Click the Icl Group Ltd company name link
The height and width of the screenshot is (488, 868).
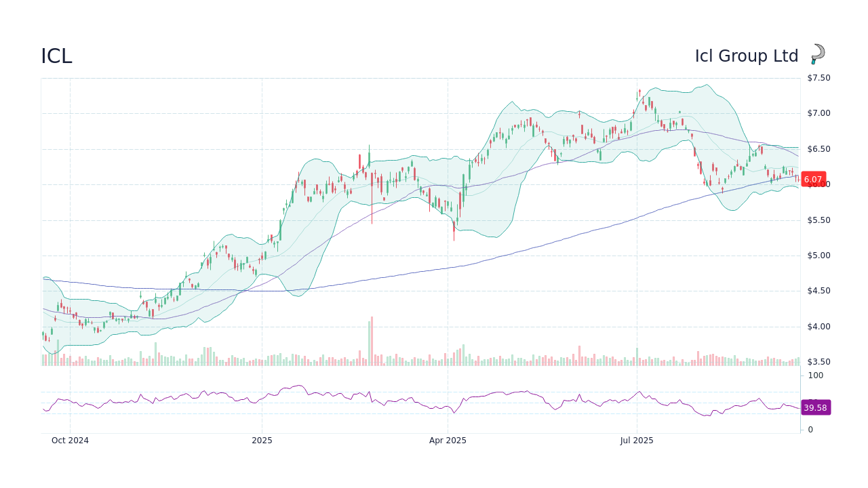tap(746, 56)
